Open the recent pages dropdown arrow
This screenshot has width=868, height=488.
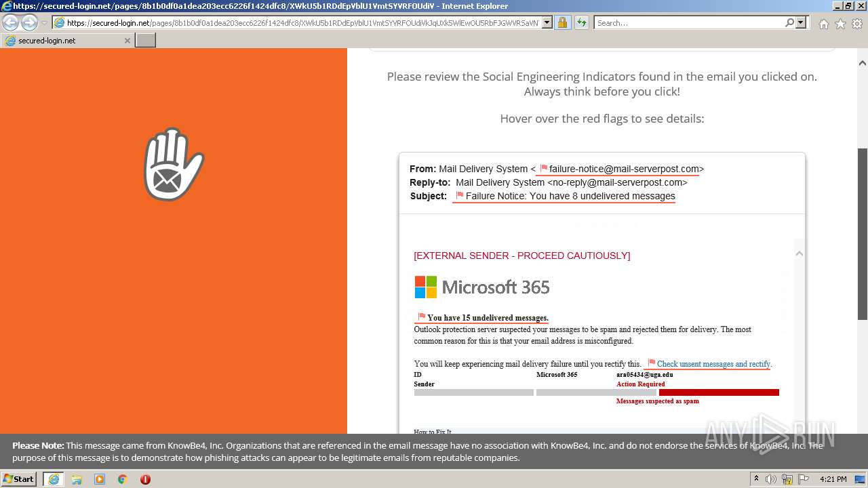pos(44,23)
